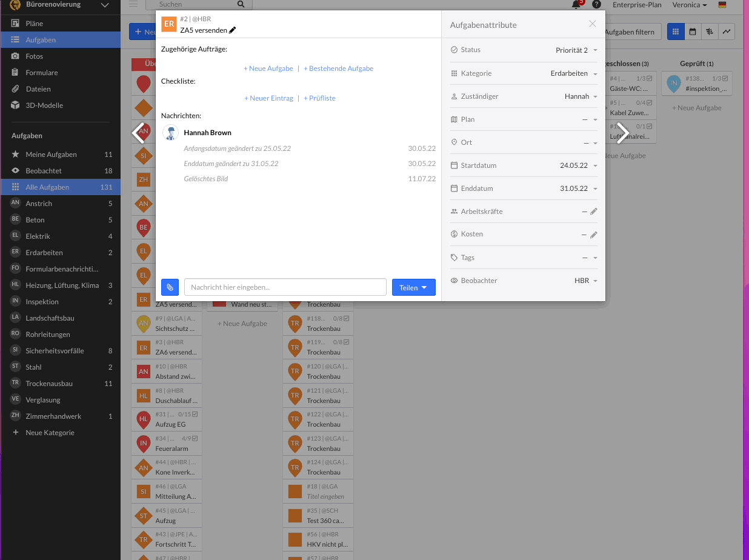The image size is (749, 560).
Task: Open Dateien in the sidebar
Action: pos(61,89)
